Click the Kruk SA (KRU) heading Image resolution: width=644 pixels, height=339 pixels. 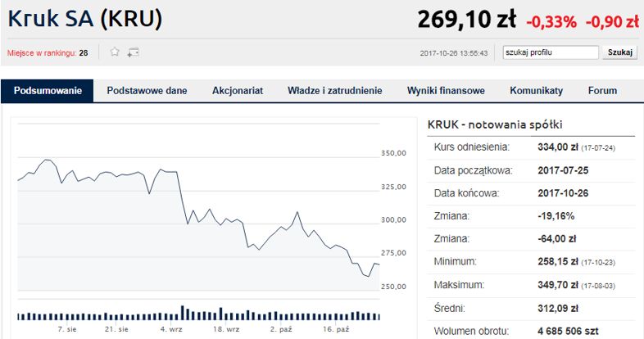(85, 19)
